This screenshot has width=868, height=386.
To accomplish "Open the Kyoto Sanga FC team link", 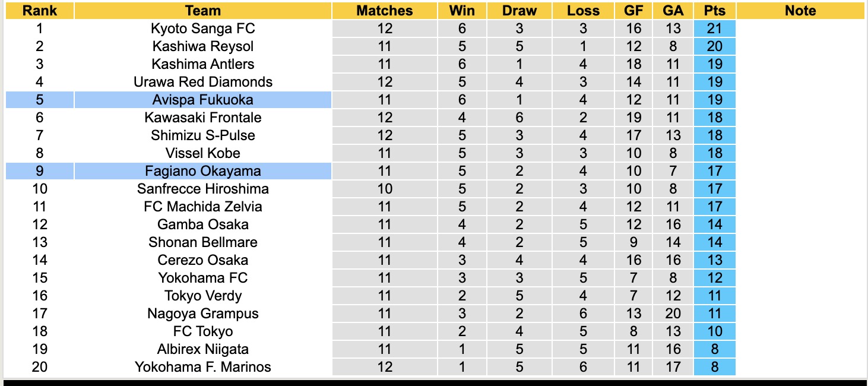I will (202, 29).
